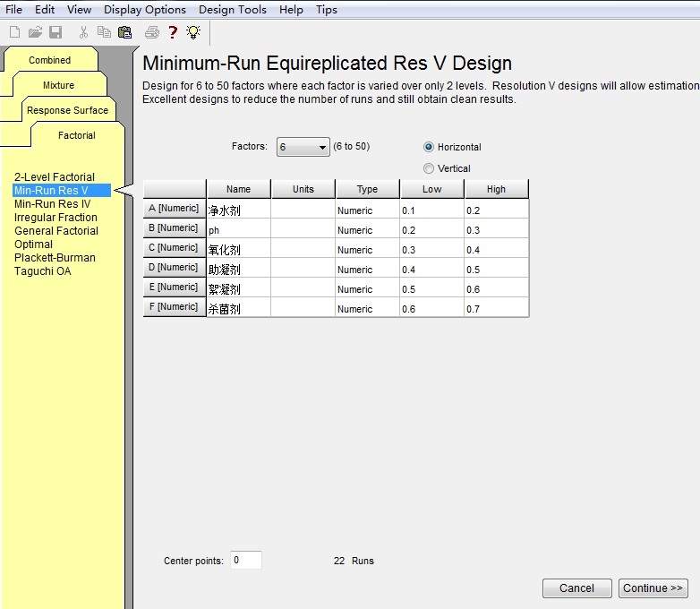700x609 pixels.
Task: Select 2-Level Factorial design
Action: tap(55, 177)
